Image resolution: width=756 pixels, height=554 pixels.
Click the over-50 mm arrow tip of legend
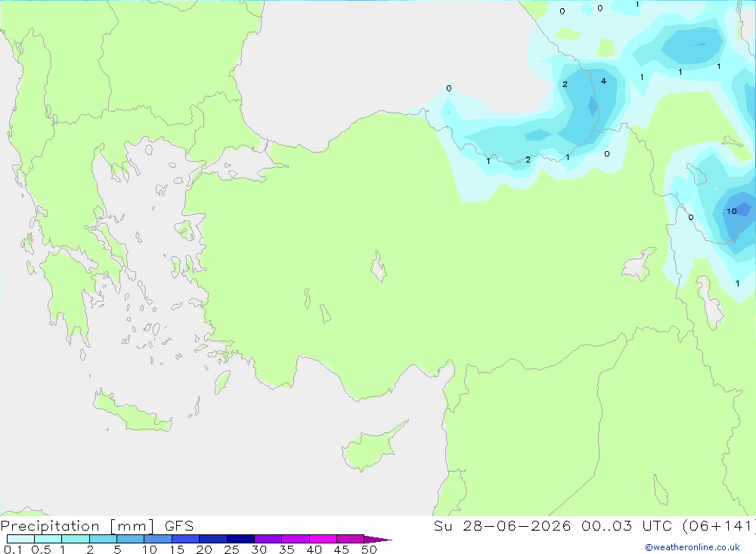tap(377, 539)
